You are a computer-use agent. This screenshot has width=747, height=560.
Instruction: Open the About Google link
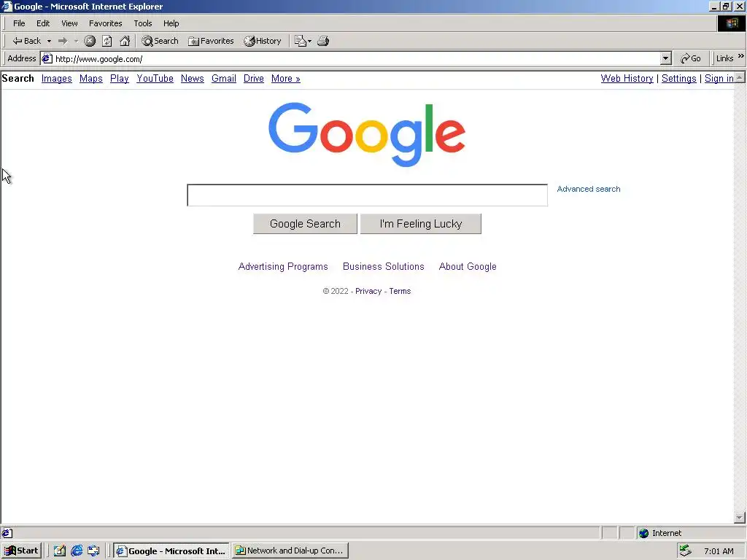(x=468, y=267)
